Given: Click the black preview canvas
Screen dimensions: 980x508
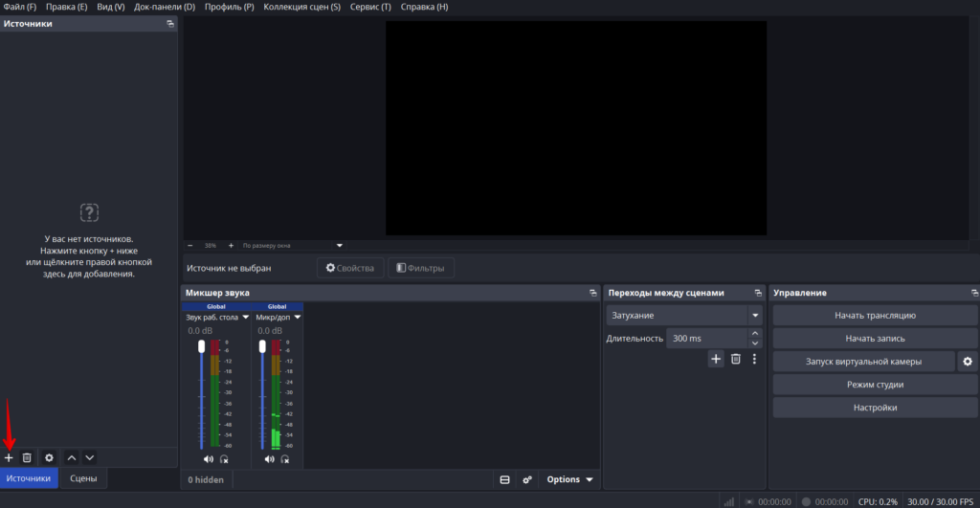Looking at the screenshot, I should tap(576, 128).
